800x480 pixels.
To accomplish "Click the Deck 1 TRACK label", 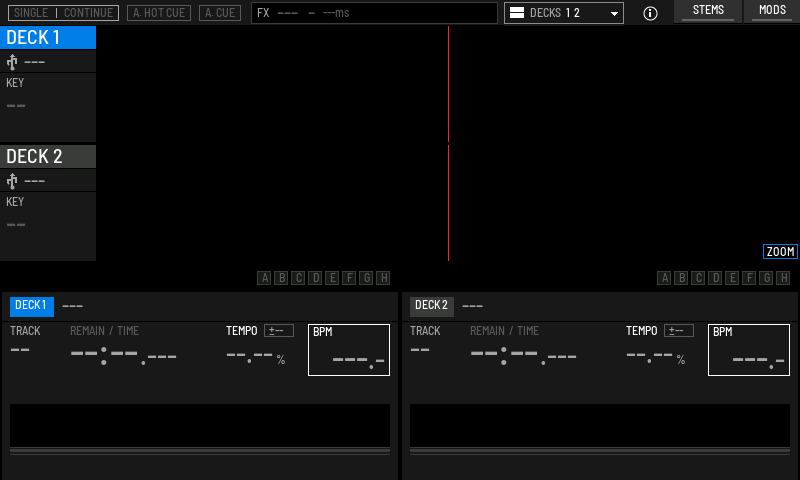I will pos(25,331).
